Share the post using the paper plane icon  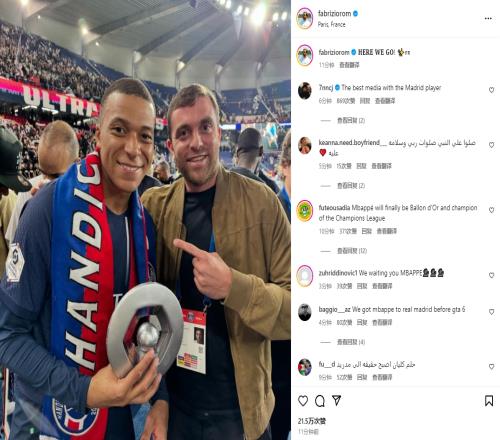pos(337,400)
